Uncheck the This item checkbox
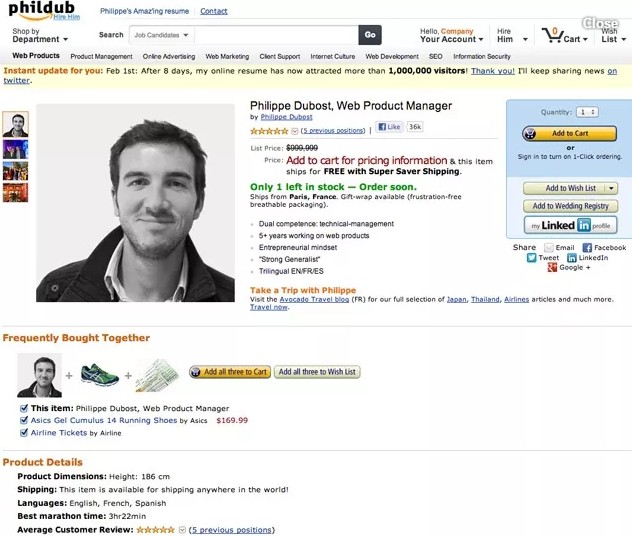The width and height of the screenshot is (632, 536). click(24, 408)
